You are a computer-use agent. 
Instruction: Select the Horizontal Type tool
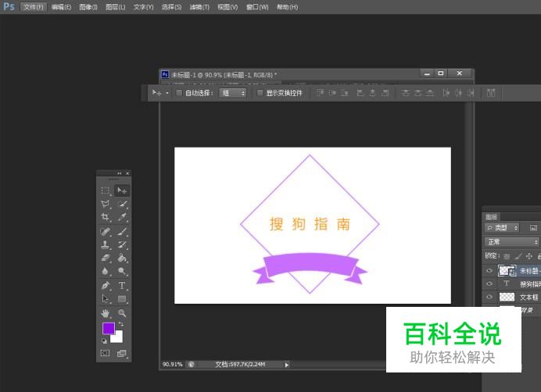tap(122, 286)
